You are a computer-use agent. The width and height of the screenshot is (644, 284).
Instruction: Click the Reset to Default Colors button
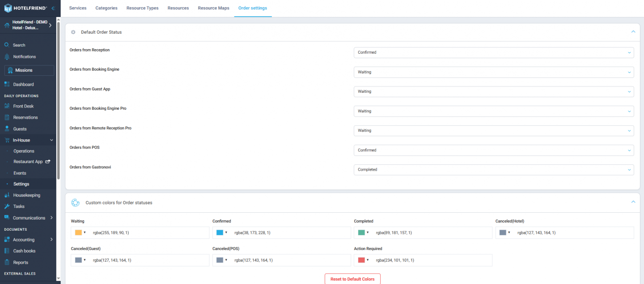coord(352,279)
